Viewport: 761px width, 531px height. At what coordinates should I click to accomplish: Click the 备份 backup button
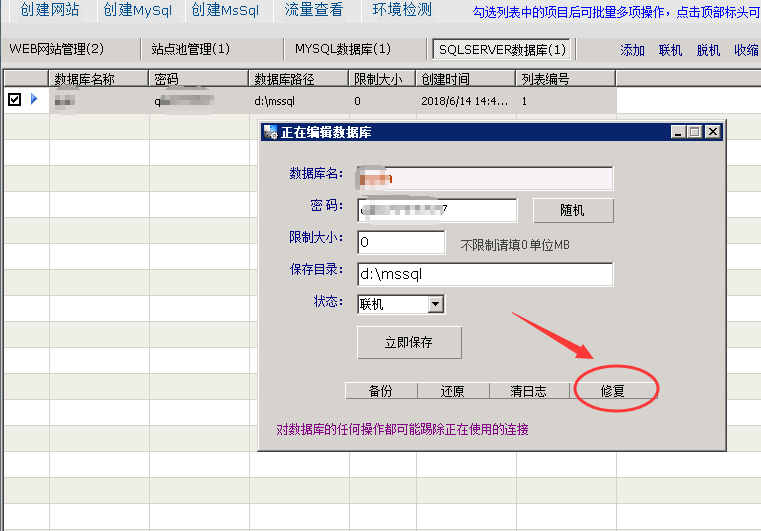(380, 391)
